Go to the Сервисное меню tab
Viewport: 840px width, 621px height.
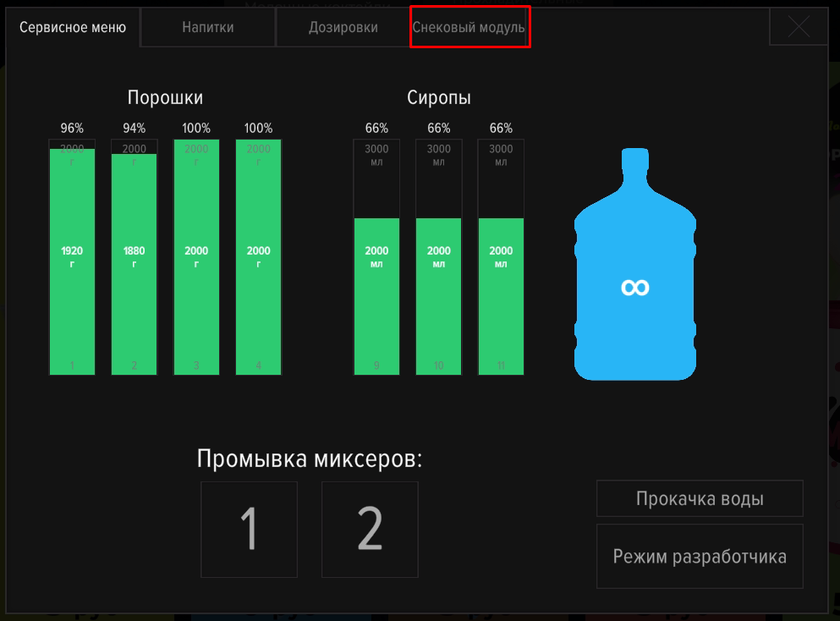coord(73,28)
